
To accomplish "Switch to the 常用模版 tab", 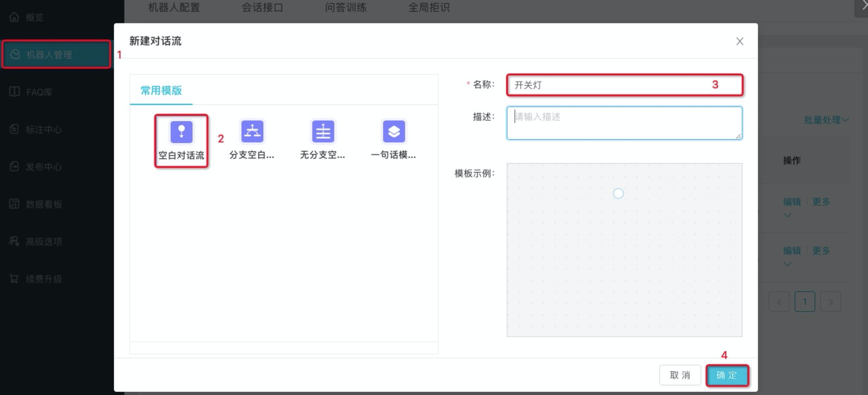I will [161, 90].
